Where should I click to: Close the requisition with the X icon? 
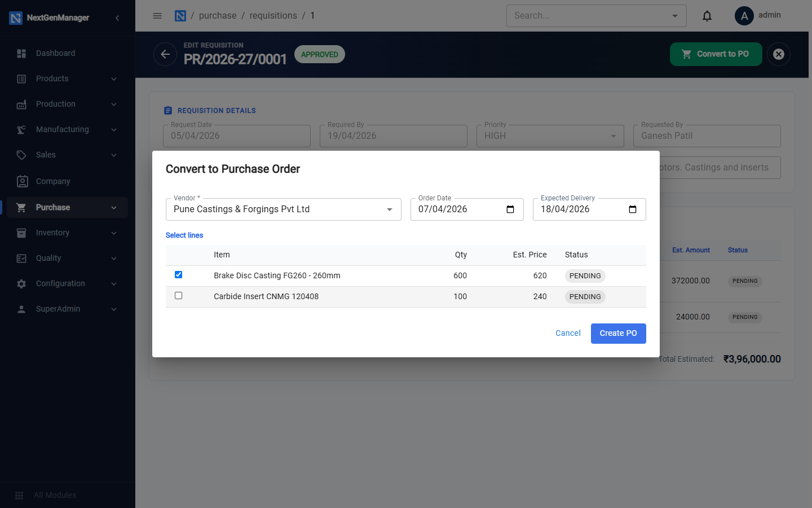pyautogui.click(x=779, y=54)
